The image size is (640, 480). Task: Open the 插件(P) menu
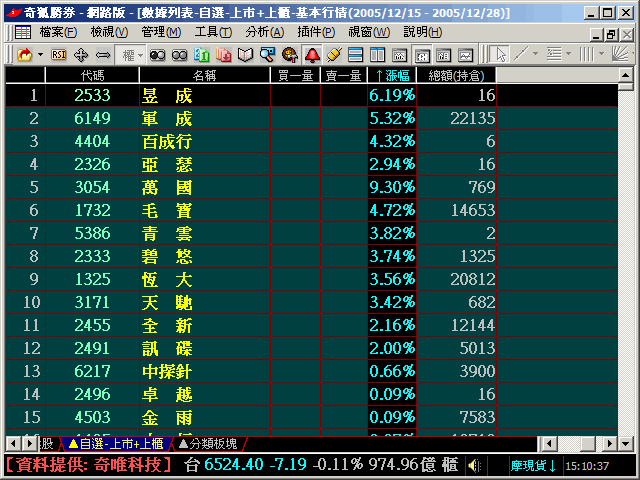click(x=316, y=32)
